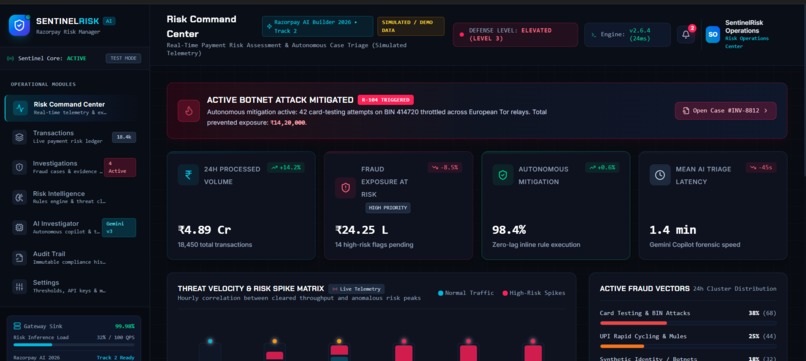The width and height of the screenshot is (806, 361).
Task: Open the Investigations module
Action: [75, 167]
